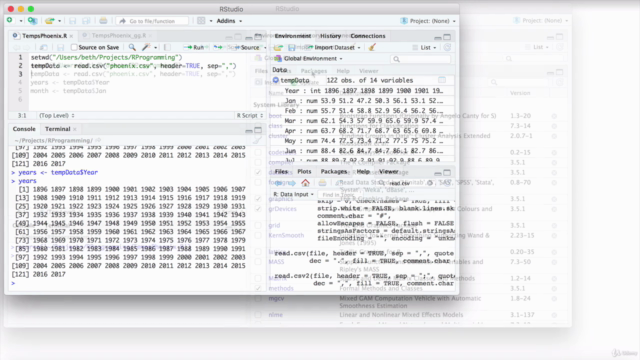
Task: Click the Environment refresh icon
Action: click(x=447, y=47)
